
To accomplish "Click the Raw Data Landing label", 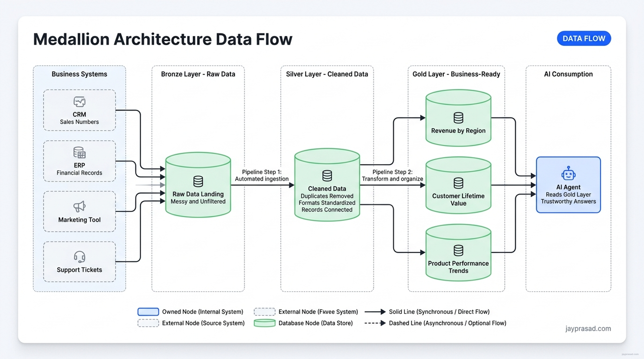I will click(x=198, y=194).
